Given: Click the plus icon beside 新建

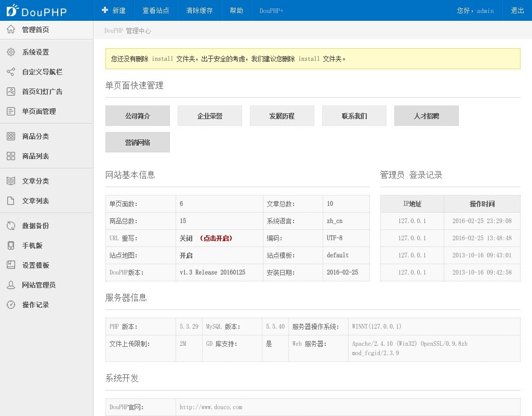Looking at the screenshot, I should coord(105,10).
